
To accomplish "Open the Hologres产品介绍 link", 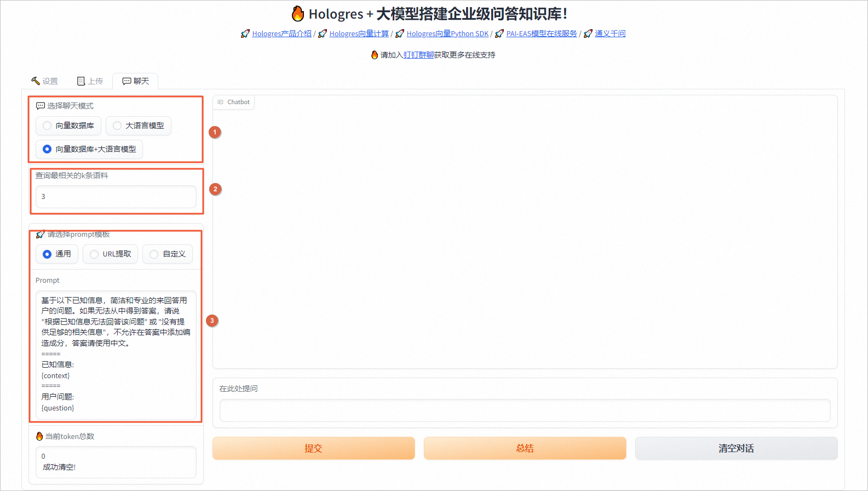I will coord(281,33).
